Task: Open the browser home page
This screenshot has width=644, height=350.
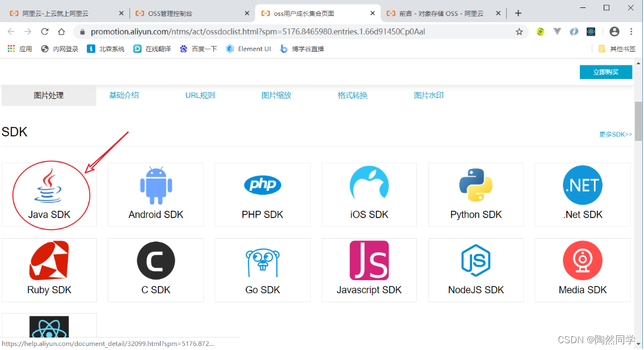Action: (x=61, y=32)
